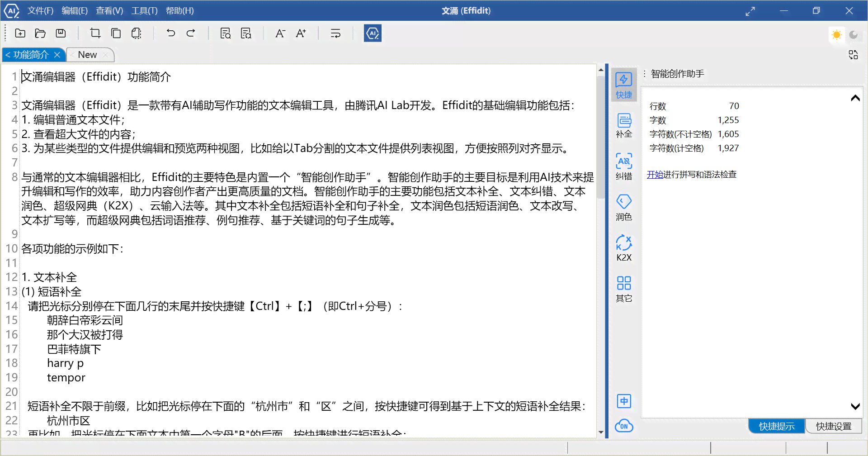Toggle the 中 language mode icon
This screenshot has width=868, height=456.
tap(624, 401)
